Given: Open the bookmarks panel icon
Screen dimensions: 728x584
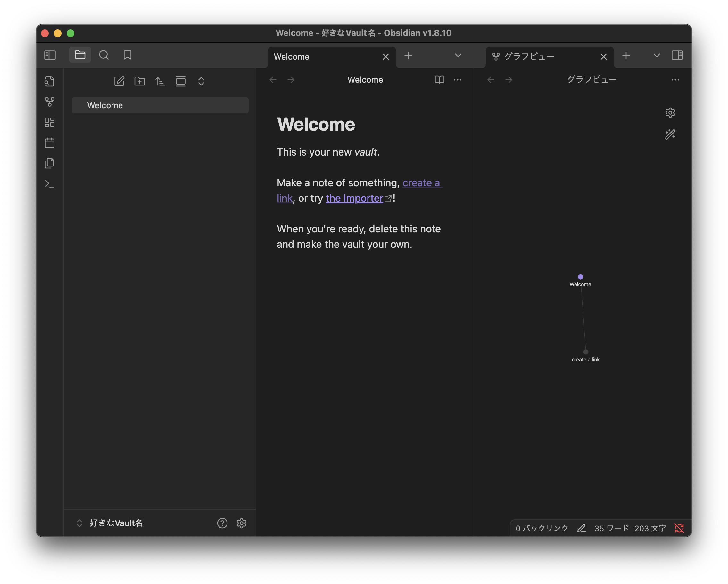Looking at the screenshot, I should (x=127, y=55).
